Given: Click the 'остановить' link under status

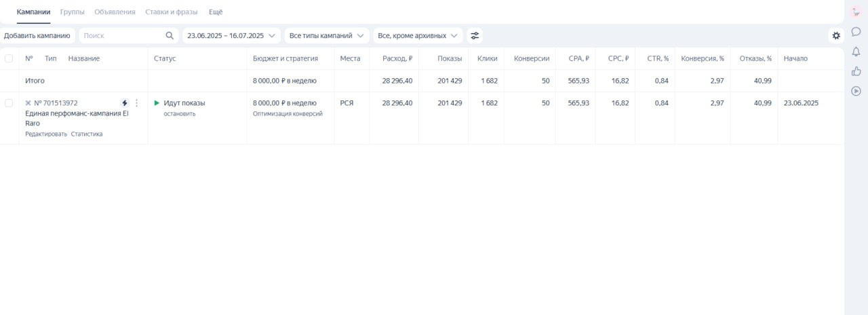Looking at the screenshot, I should click(x=180, y=114).
